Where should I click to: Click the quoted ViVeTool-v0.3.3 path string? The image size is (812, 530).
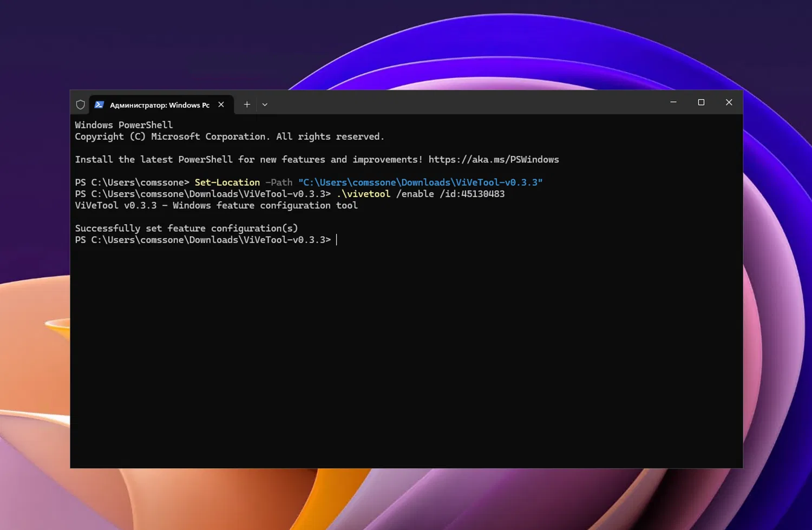[421, 182]
